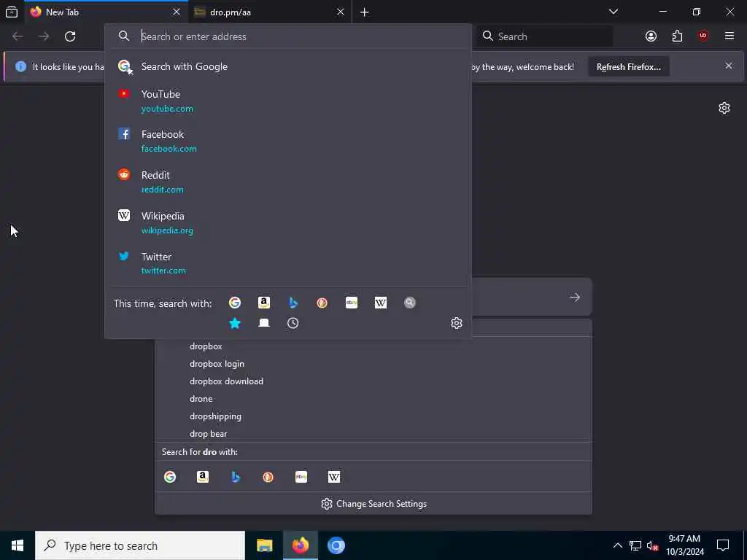Select the drone suggestion
The width and height of the screenshot is (747, 560).
coord(373,399)
